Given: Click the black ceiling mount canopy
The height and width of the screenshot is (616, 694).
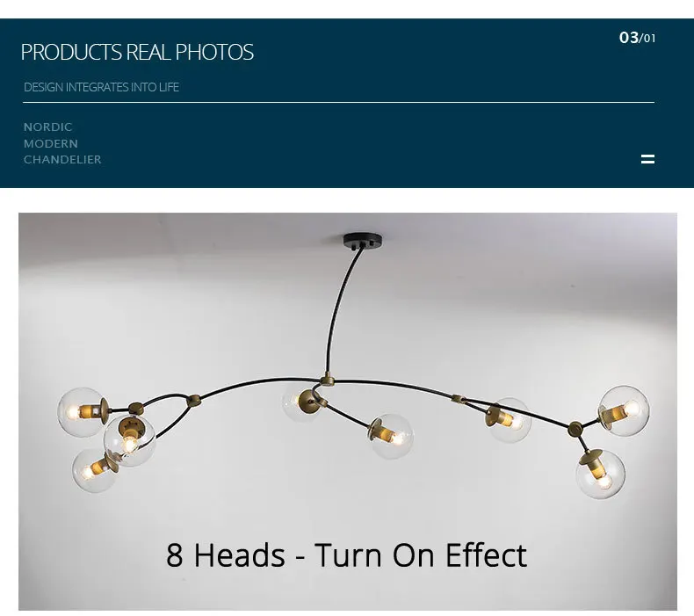Looking at the screenshot, I should [363, 241].
